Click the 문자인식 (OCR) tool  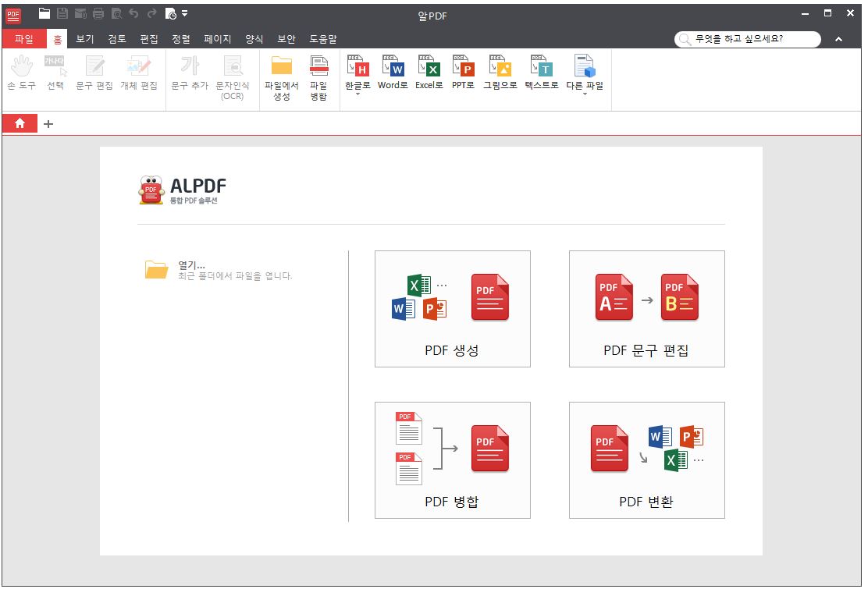click(x=233, y=77)
